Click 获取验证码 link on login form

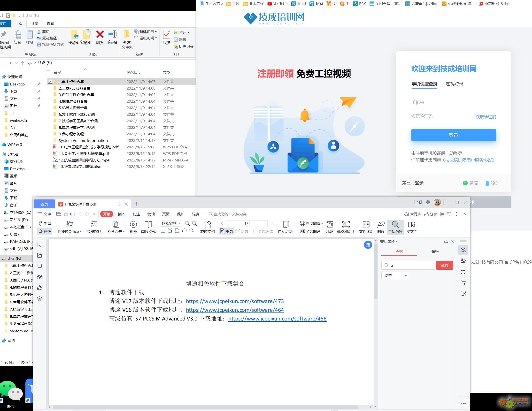486,117
